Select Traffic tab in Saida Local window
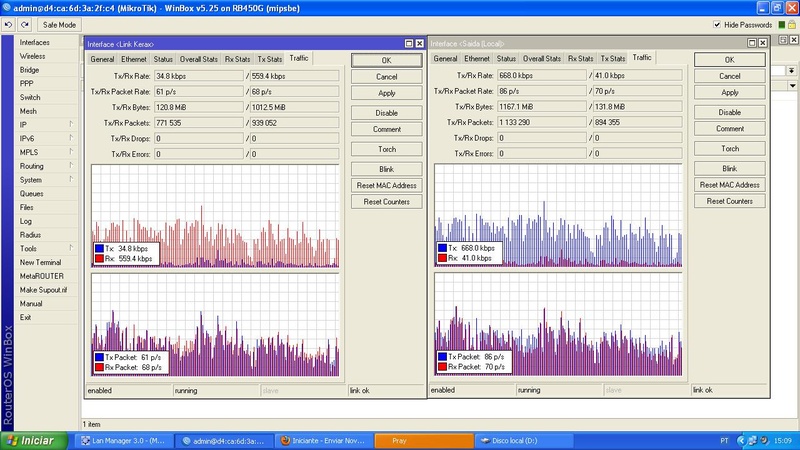 pyautogui.click(x=642, y=58)
